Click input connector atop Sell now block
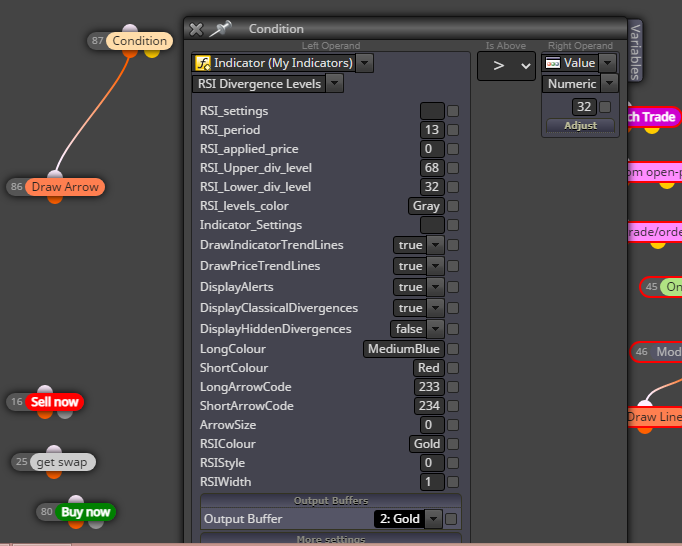The width and height of the screenshot is (682, 546). pos(45,389)
